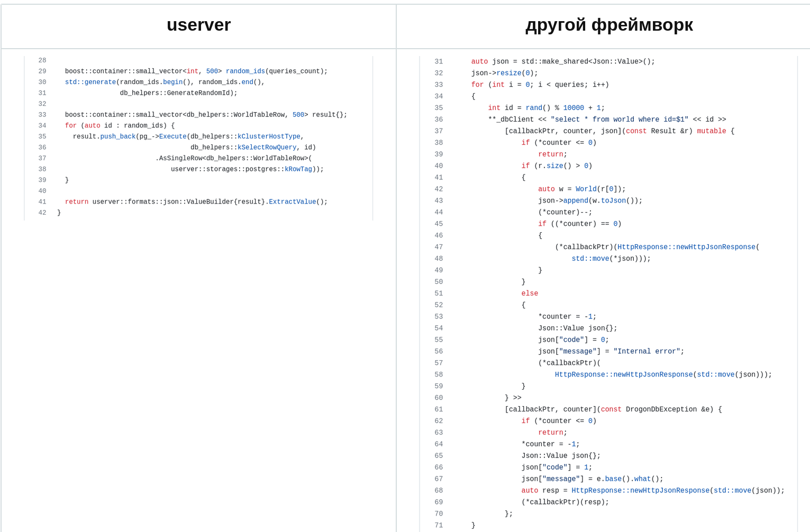Select the toJson call on line 43
810x532 pixels.
(x=613, y=200)
